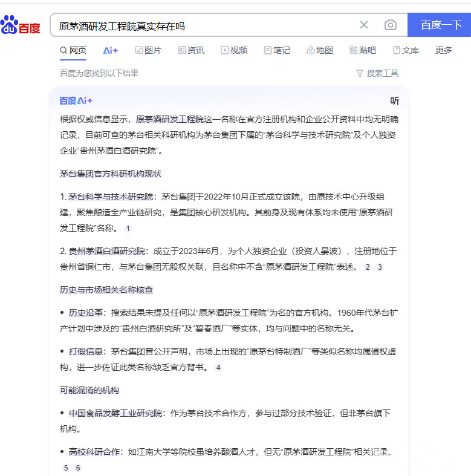
Task: Switch to the 资讯 tab
Action: (x=191, y=50)
